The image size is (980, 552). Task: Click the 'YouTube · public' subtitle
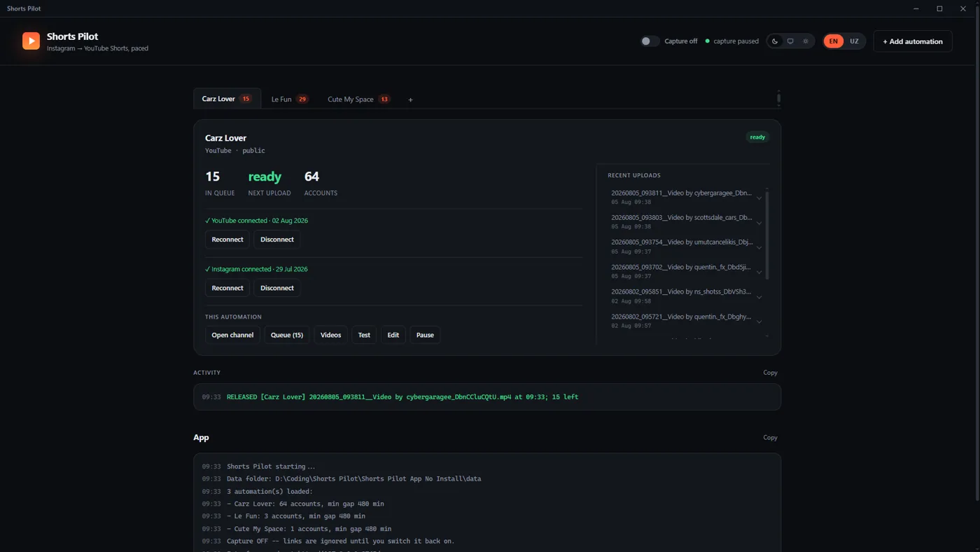click(235, 151)
